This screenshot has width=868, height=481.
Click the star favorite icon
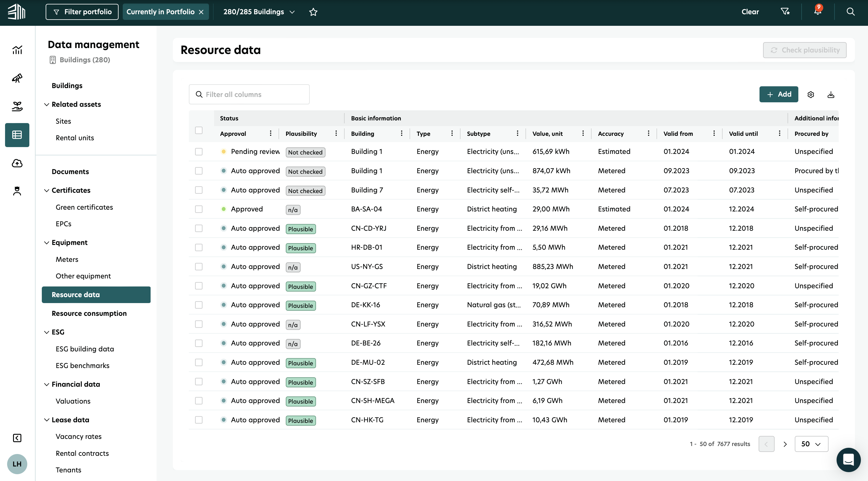click(313, 12)
